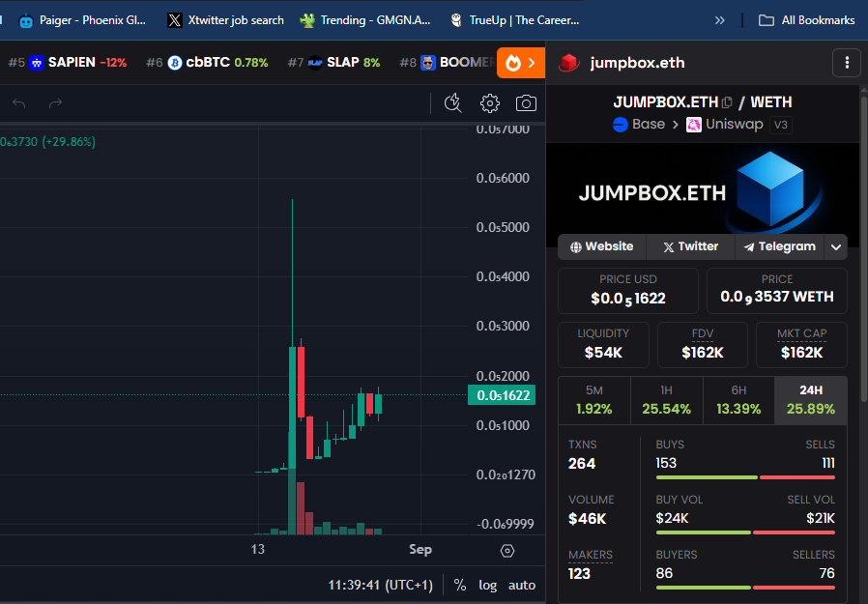This screenshot has width=868, height=604.
Task: Click the current price label 0.0₅1622 on axis
Action: coord(502,395)
